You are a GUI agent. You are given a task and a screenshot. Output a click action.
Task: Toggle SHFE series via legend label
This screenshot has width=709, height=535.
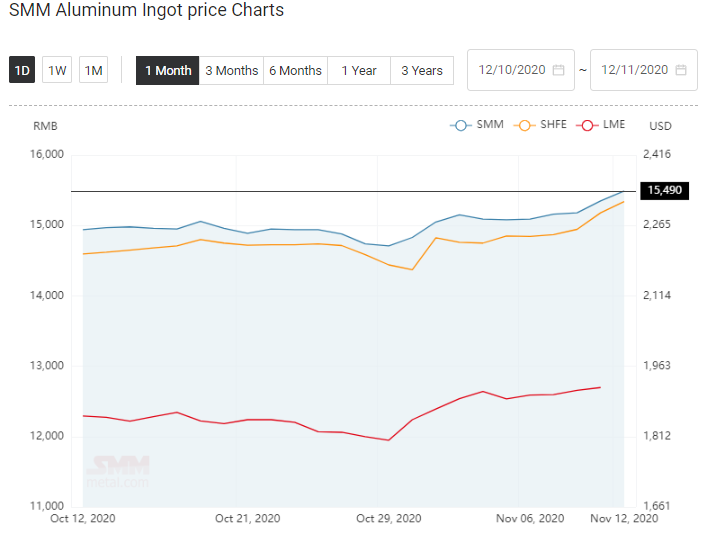coord(553,124)
